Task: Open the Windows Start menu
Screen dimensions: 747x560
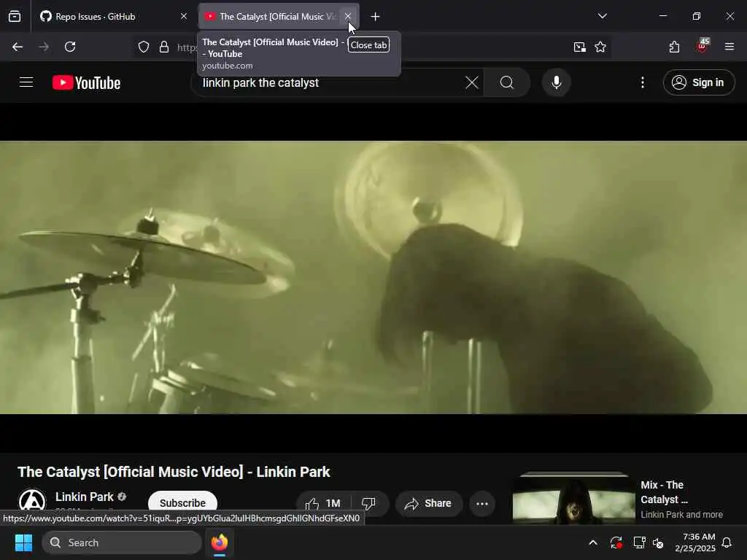Action: pos(23,542)
